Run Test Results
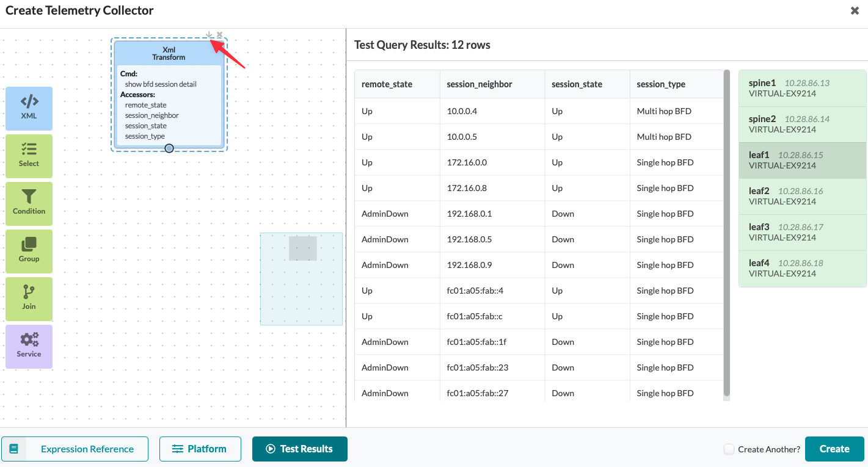This screenshot has height=467, width=868. pos(300,449)
